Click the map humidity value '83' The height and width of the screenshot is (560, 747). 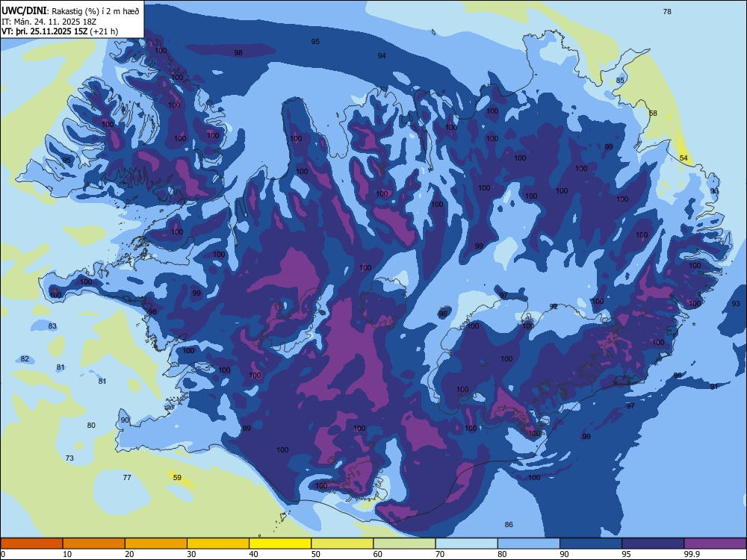(52, 326)
